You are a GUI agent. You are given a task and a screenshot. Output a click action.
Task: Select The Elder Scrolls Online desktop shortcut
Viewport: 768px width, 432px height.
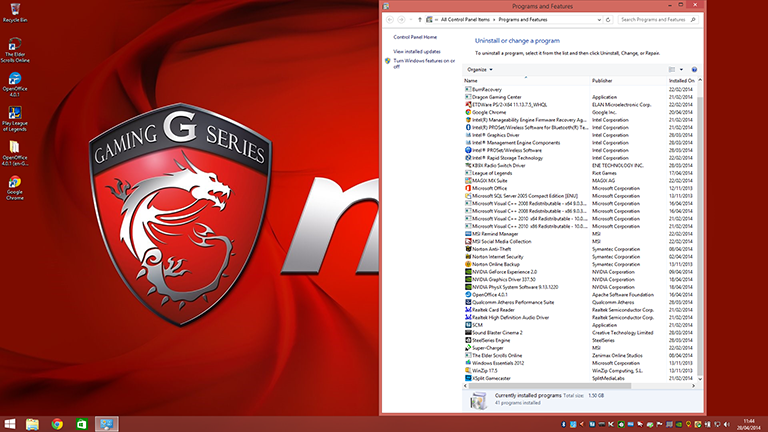coord(15,50)
